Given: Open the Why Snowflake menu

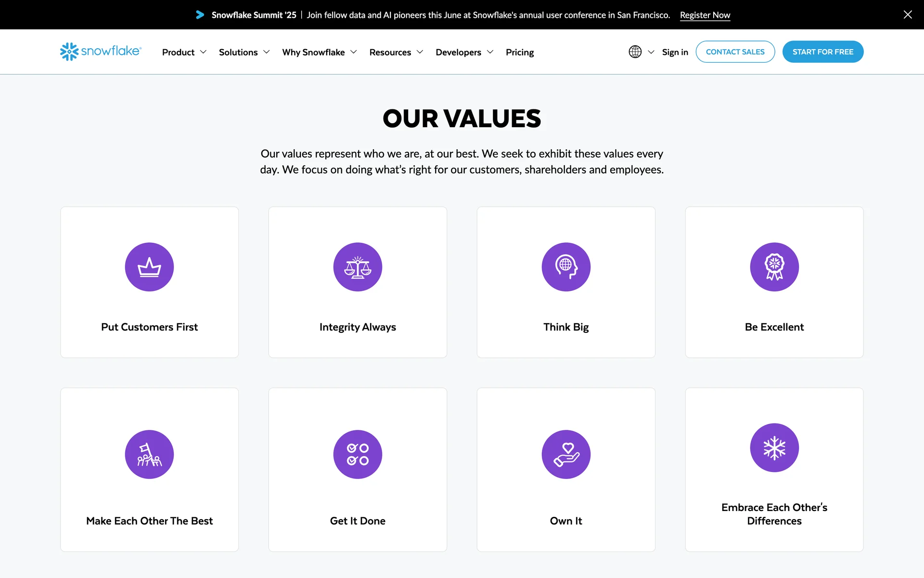Looking at the screenshot, I should click(x=319, y=52).
